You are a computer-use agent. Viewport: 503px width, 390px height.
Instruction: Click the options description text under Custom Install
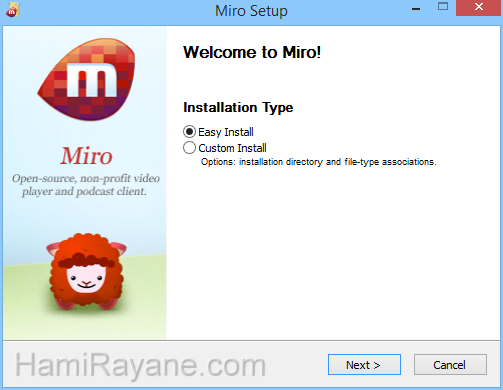[318, 162]
